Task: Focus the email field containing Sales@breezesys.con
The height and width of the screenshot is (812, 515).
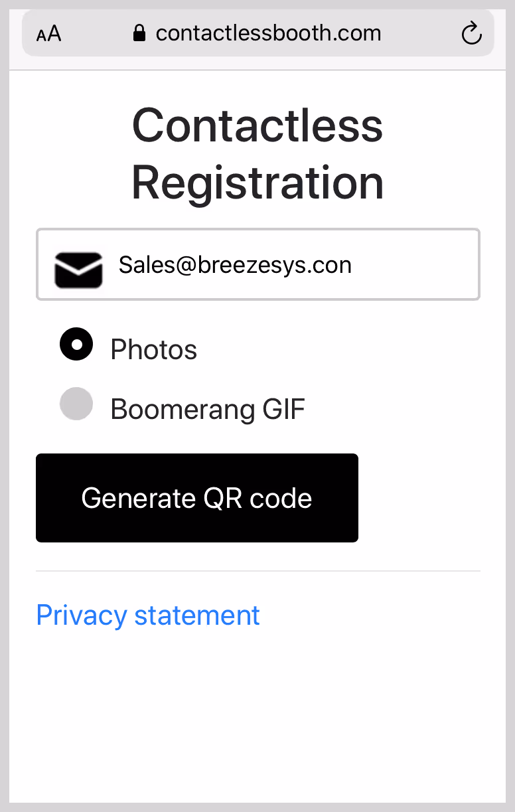Action: click(258, 264)
